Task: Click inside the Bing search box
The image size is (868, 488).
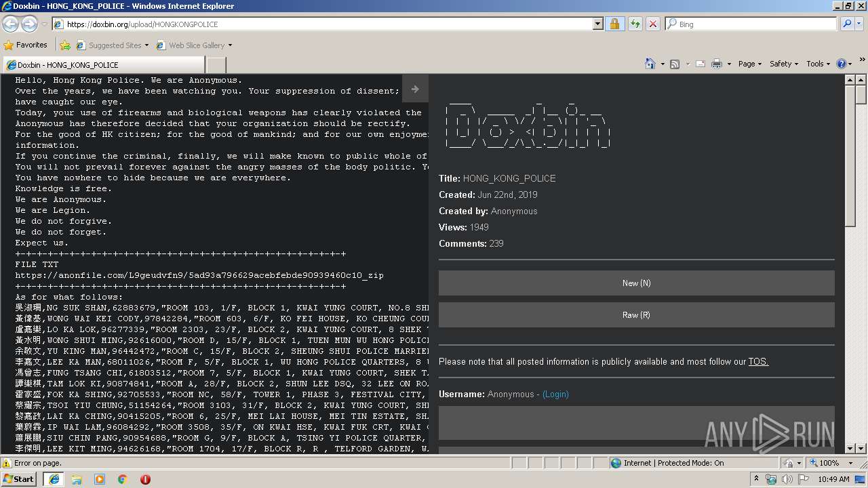Action: point(751,24)
